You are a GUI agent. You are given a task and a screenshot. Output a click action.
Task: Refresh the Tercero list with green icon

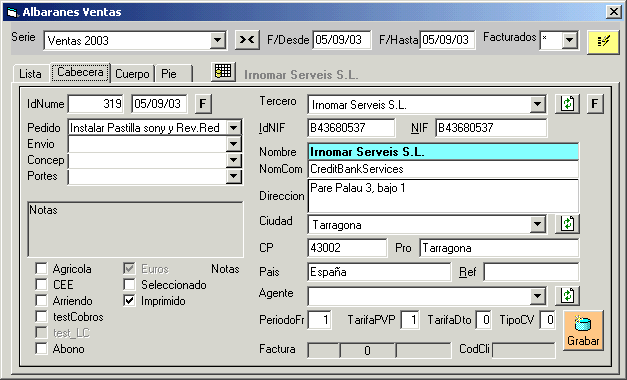point(567,104)
